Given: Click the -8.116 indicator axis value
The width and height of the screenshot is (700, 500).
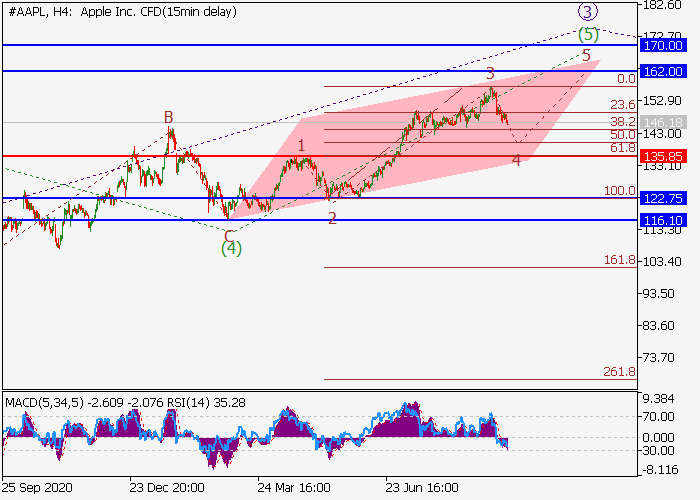Looking at the screenshot, I should (660, 470).
